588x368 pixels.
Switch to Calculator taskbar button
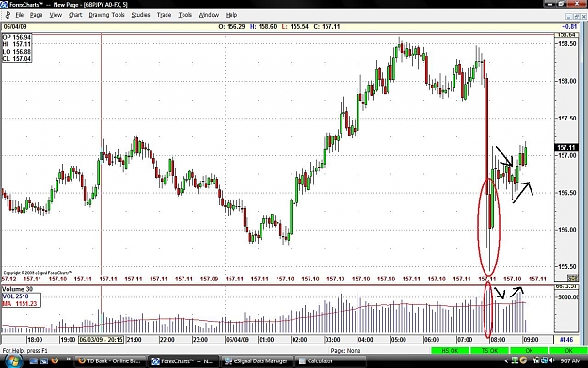[x=330, y=361]
